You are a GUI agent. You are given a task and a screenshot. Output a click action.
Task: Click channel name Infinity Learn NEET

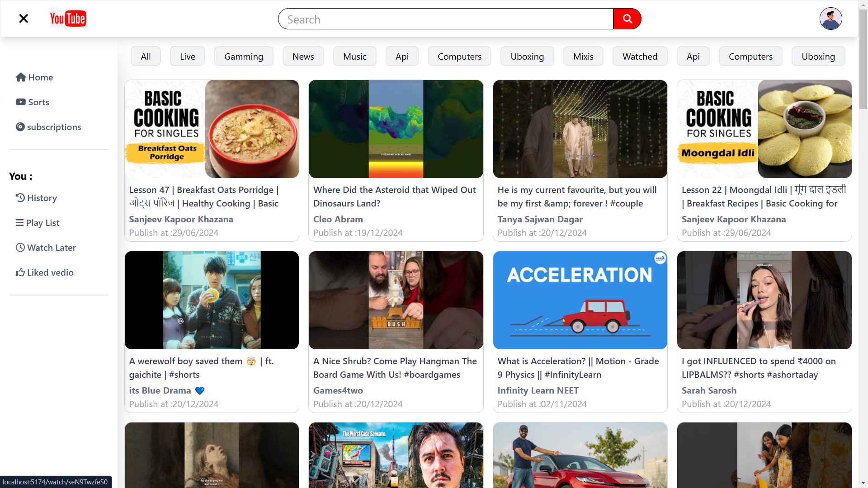click(538, 390)
